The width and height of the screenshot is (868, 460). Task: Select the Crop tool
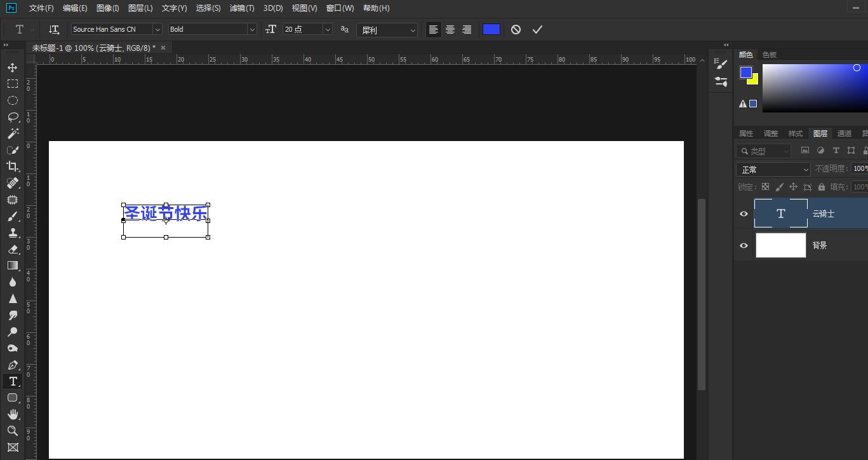12,166
